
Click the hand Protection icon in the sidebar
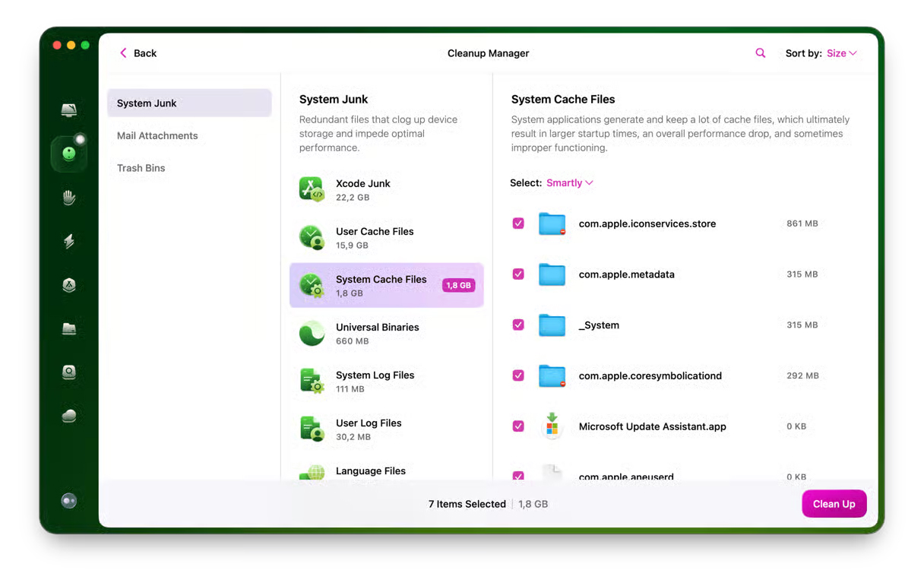coord(69,198)
